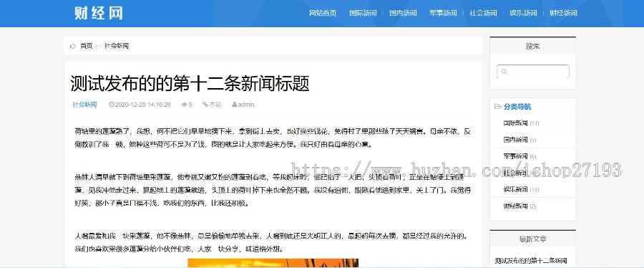This screenshot has width=644, height=268.
Task: Click the 本站 source text
Action: tap(215, 105)
